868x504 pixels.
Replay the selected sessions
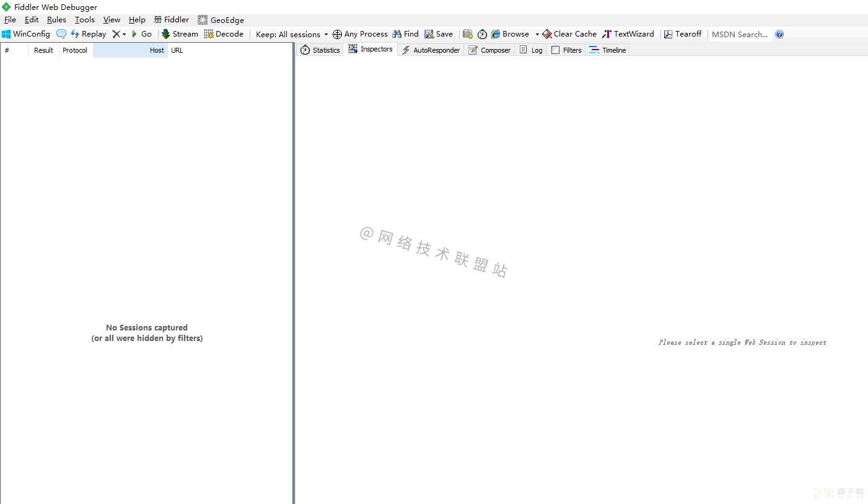88,34
